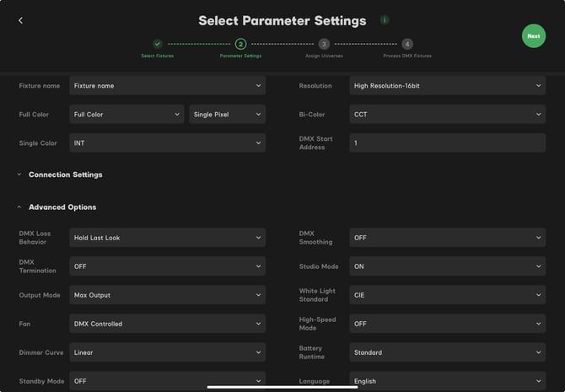Open DMX Termination dropdown

[x=168, y=266]
